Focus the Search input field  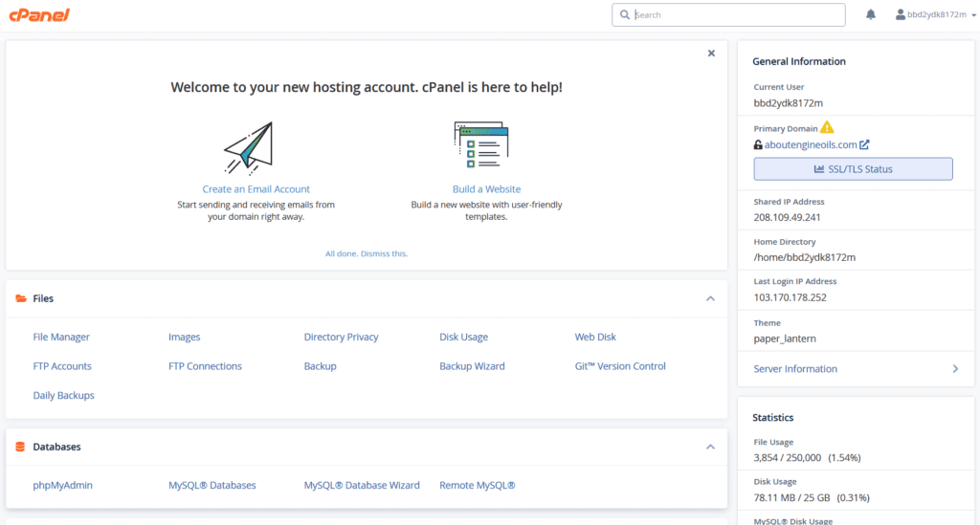tap(728, 15)
